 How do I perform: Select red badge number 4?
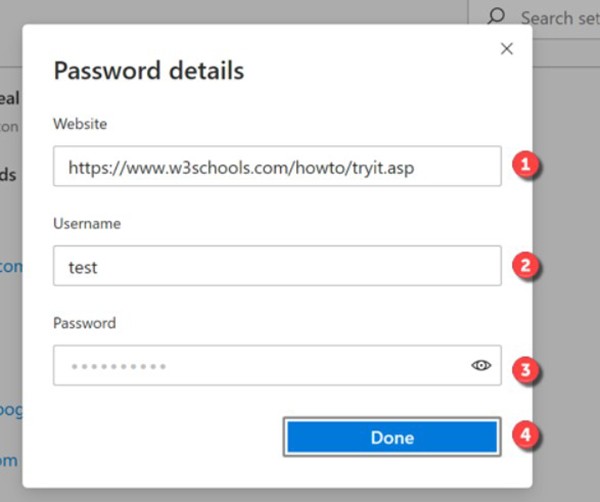527,437
